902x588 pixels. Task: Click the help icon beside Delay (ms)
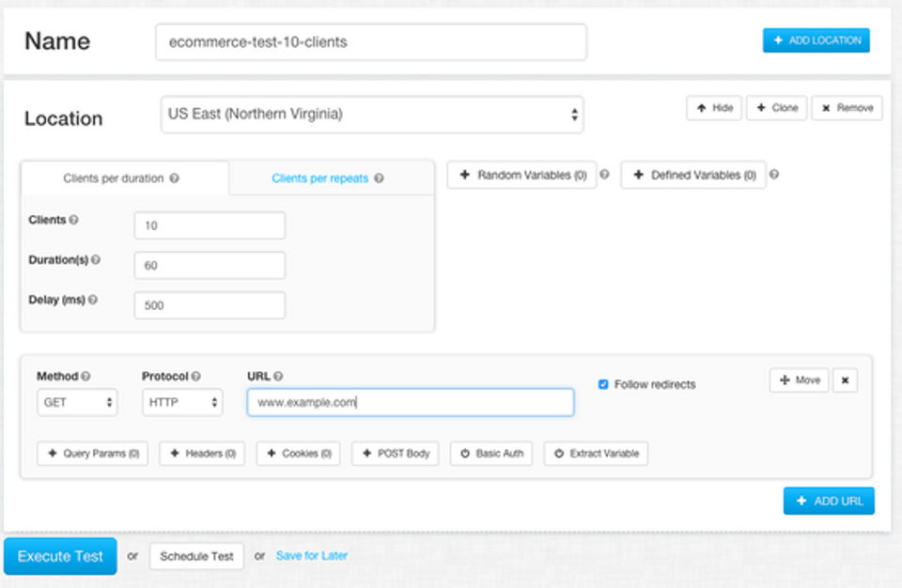tap(93, 301)
